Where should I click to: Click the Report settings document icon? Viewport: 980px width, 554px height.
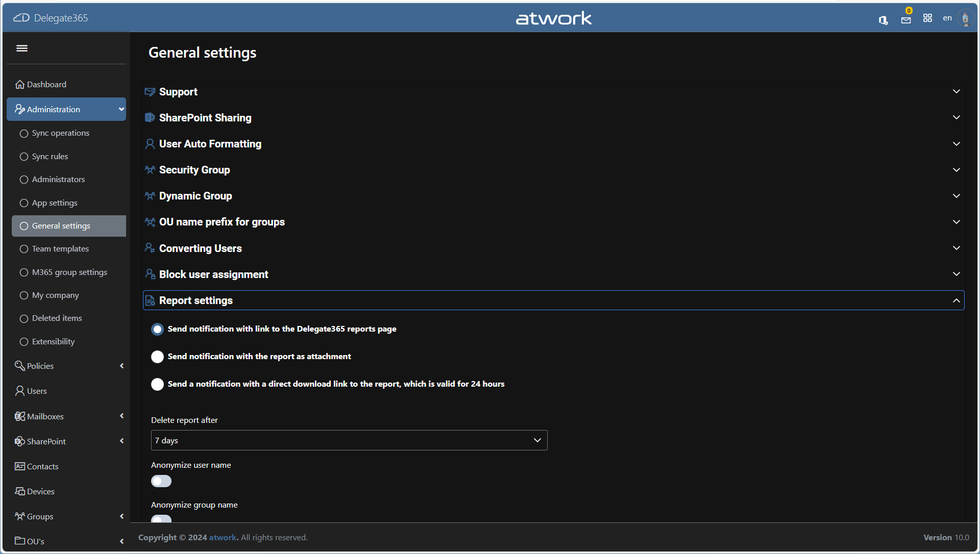pyautogui.click(x=150, y=301)
